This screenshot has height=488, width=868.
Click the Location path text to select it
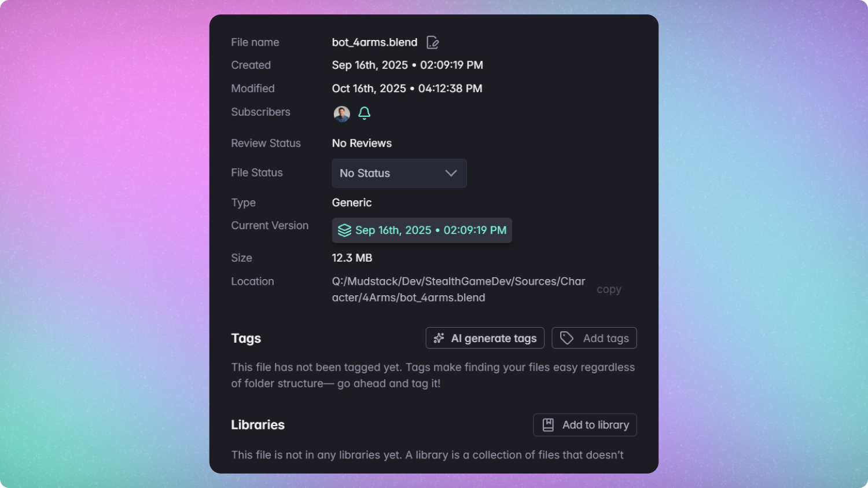coord(457,289)
